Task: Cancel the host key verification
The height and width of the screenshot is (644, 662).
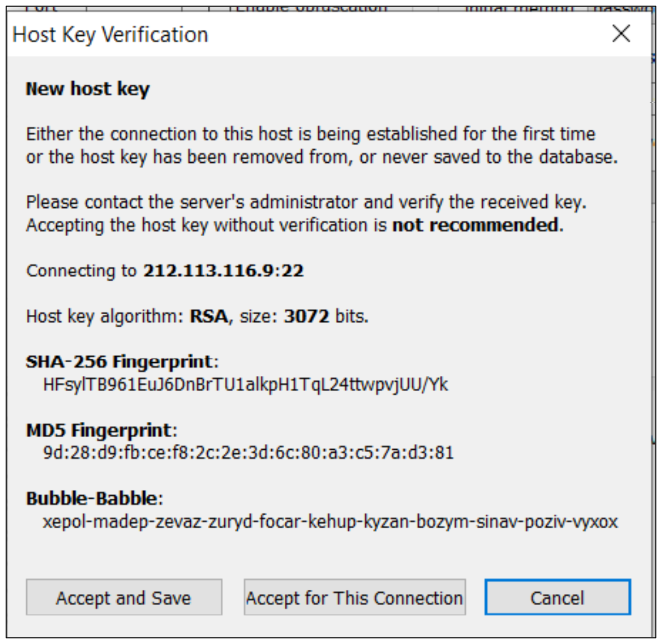Action: click(x=557, y=598)
